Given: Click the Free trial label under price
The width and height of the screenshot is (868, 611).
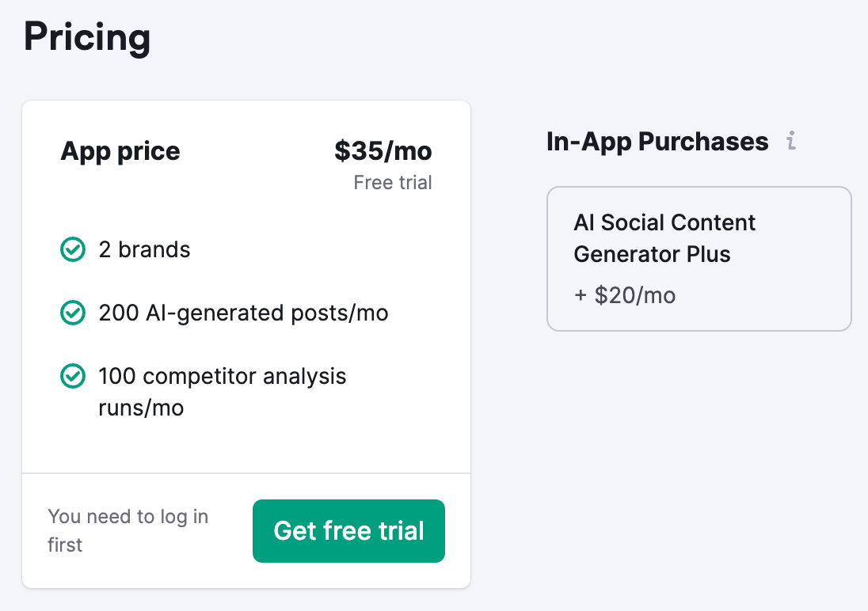Looking at the screenshot, I should coord(392,182).
